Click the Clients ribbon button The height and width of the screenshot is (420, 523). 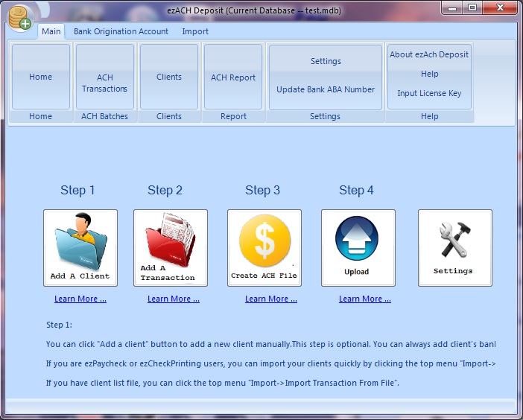tap(169, 77)
